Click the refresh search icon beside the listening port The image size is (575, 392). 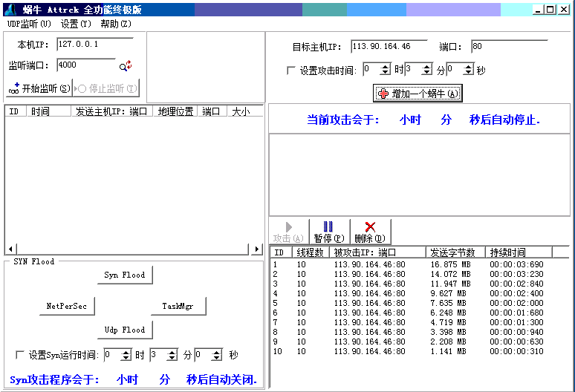pyautogui.click(x=126, y=66)
